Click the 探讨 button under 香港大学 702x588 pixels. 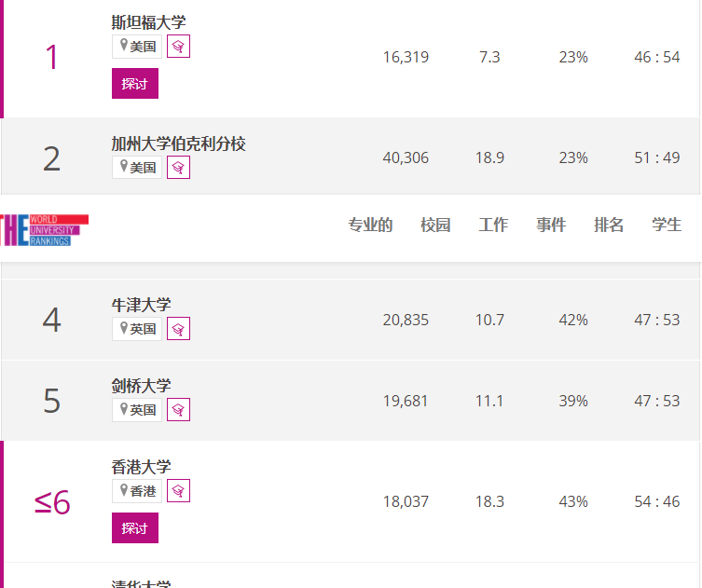click(135, 528)
